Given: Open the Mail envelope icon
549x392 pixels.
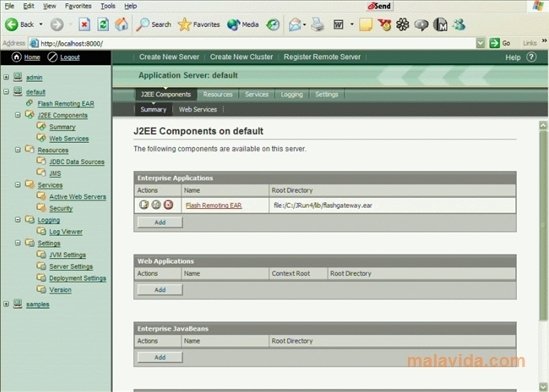Looking at the screenshot, I should click(295, 24).
